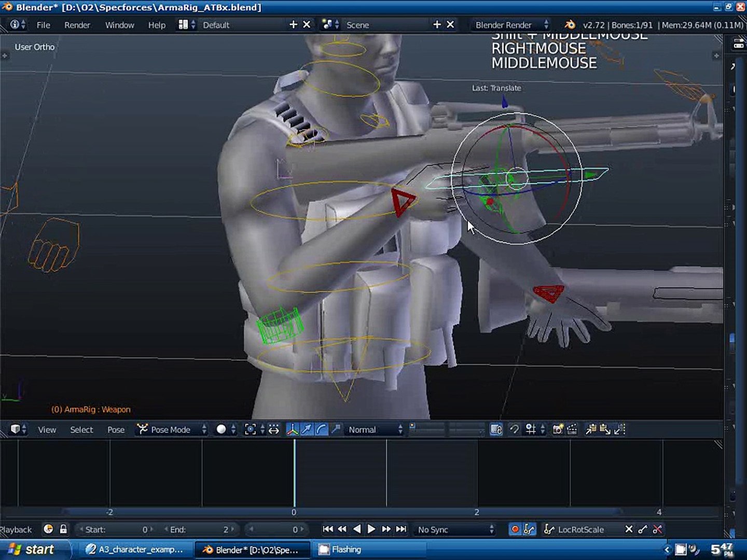Switch to Flashing window in taskbar
This screenshot has height=560, width=747.
pyautogui.click(x=346, y=550)
